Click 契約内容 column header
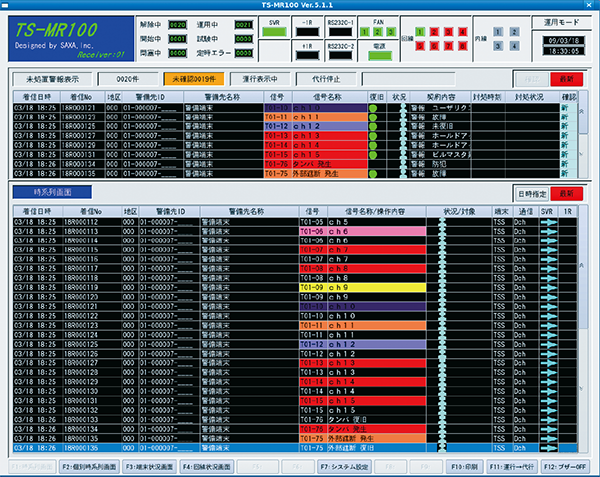 pos(440,97)
